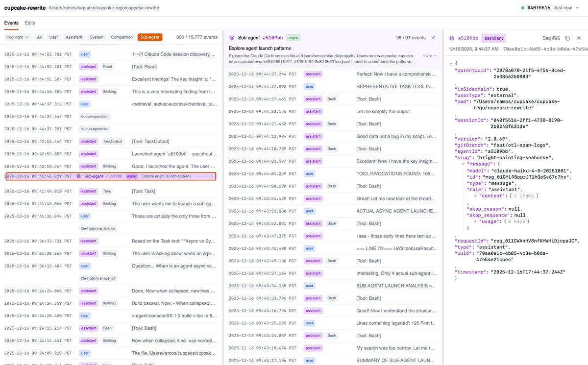The height and width of the screenshot is (365, 588).
Task: Toggle the User filter chip
Action: pyautogui.click(x=54, y=37)
